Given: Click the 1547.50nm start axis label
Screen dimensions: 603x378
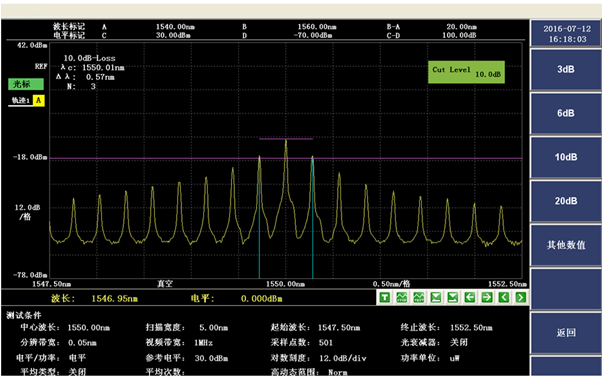Looking at the screenshot, I should pos(52,284).
